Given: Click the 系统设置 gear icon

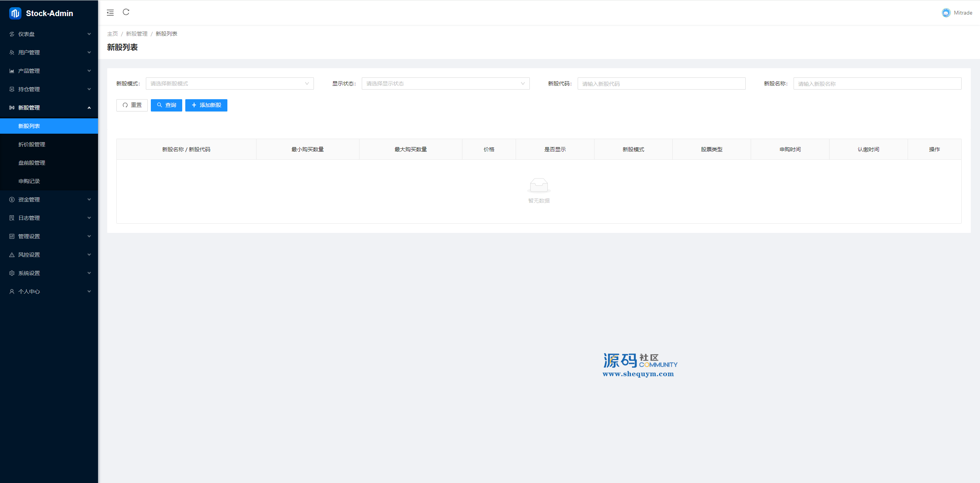Looking at the screenshot, I should [12, 273].
